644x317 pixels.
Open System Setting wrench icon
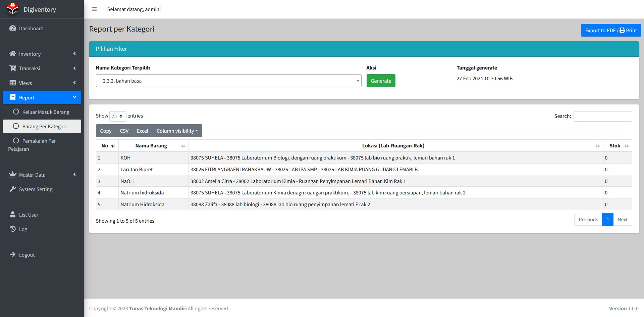[x=13, y=189]
